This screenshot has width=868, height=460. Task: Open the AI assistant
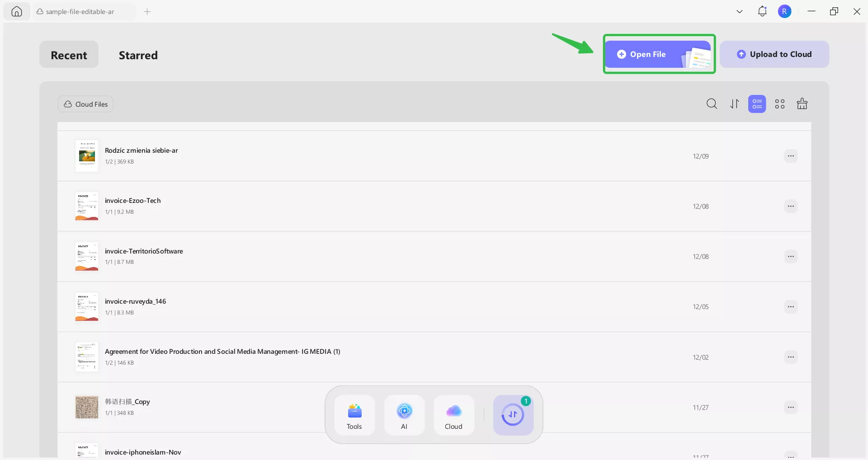404,415
